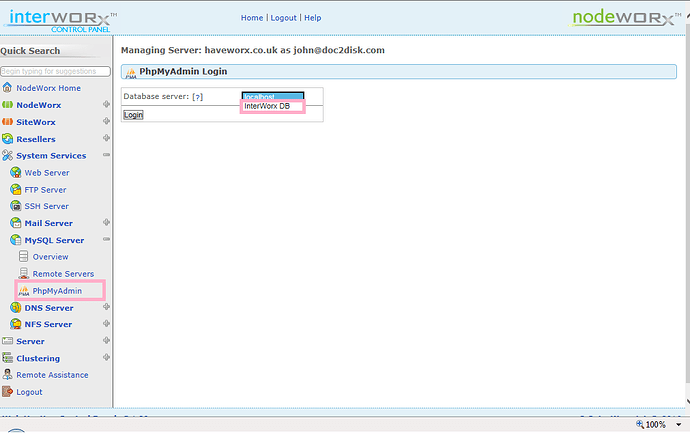The width and height of the screenshot is (690, 434).
Task: Click the Server sidebar icon
Action: (7, 341)
